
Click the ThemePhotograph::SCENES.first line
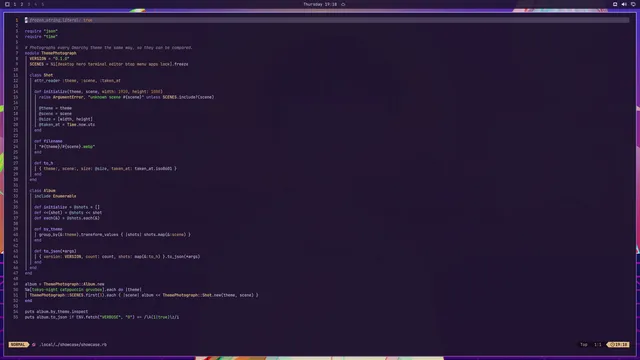pyautogui.click(x=144, y=295)
